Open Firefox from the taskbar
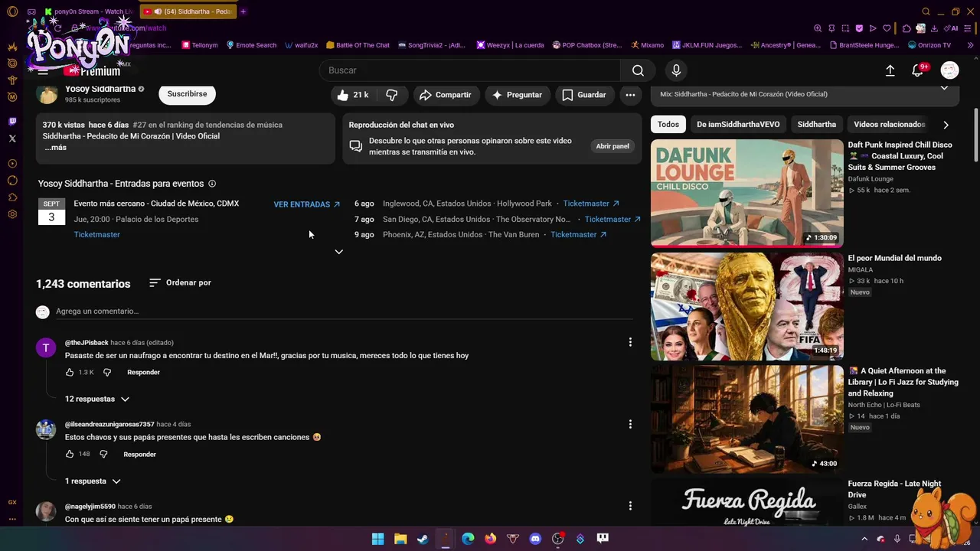 (x=490, y=539)
